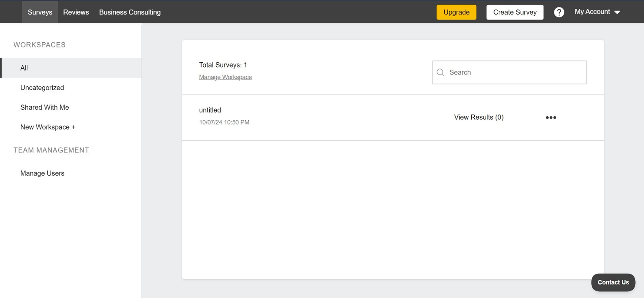Select the All workspace

click(71, 68)
